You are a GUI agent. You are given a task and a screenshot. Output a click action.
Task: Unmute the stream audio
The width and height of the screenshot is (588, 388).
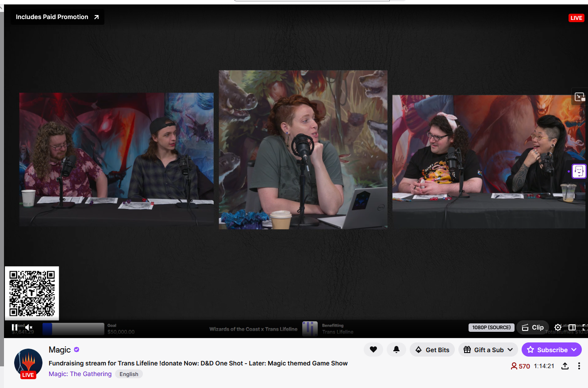(x=29, y=327)
